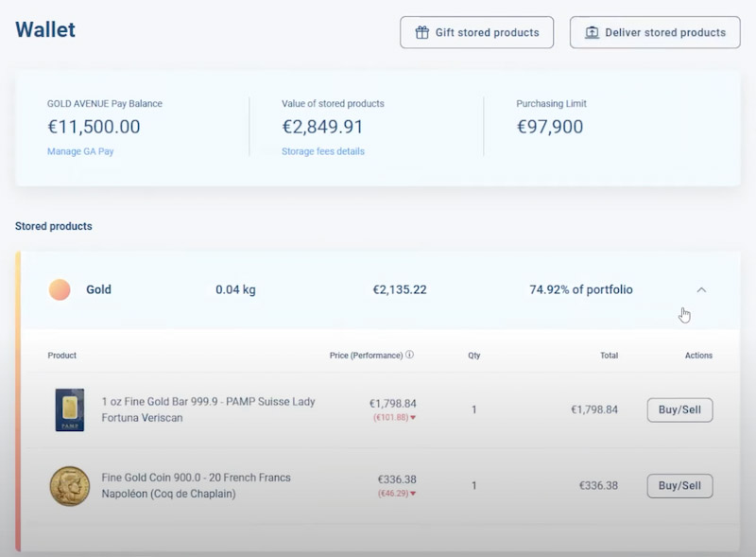756x557 pixels.
Task: Click the red down arrow next to (€101.88)
Action: pos(413,417)
